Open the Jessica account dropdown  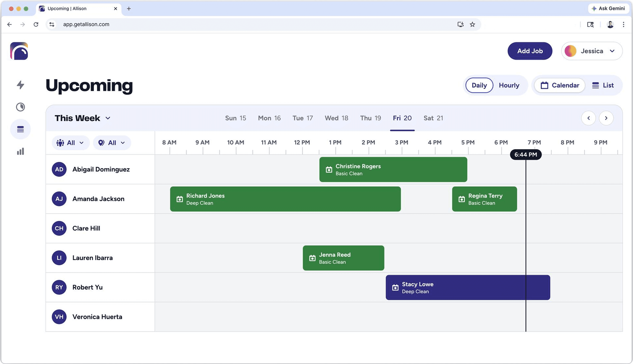click(592, 51)
